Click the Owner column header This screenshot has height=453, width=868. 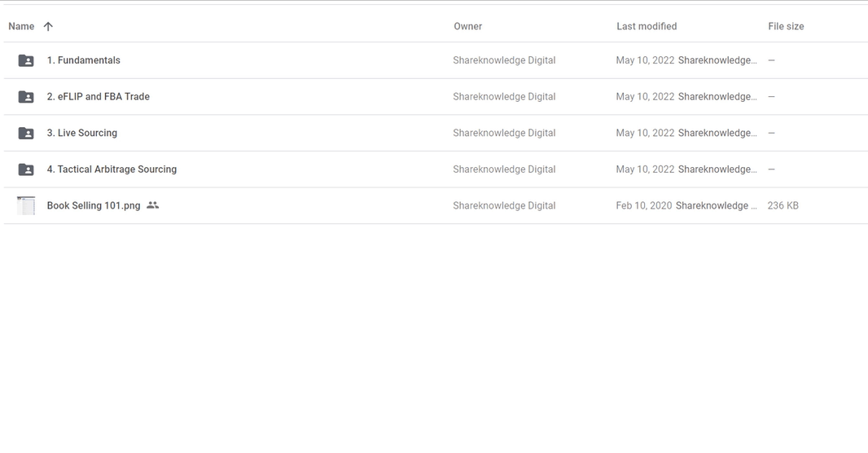[x=467, y=27]
